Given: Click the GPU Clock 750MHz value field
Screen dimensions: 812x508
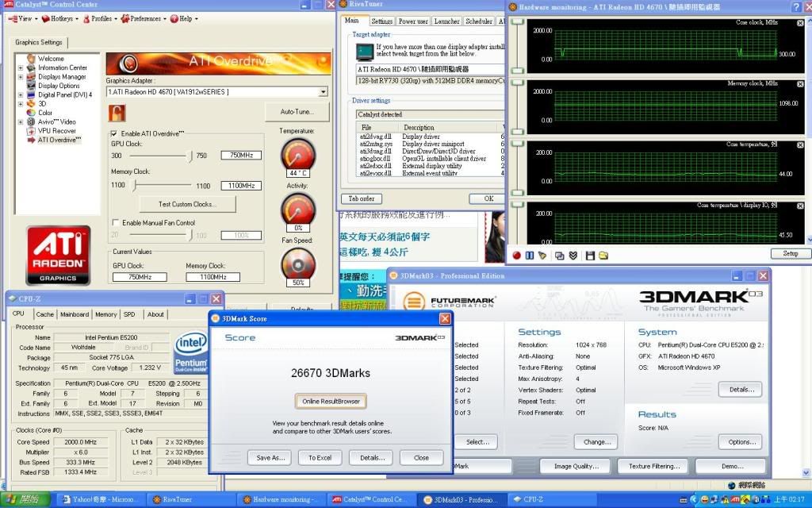Looking at the screenshot, I should coord(241,155).
